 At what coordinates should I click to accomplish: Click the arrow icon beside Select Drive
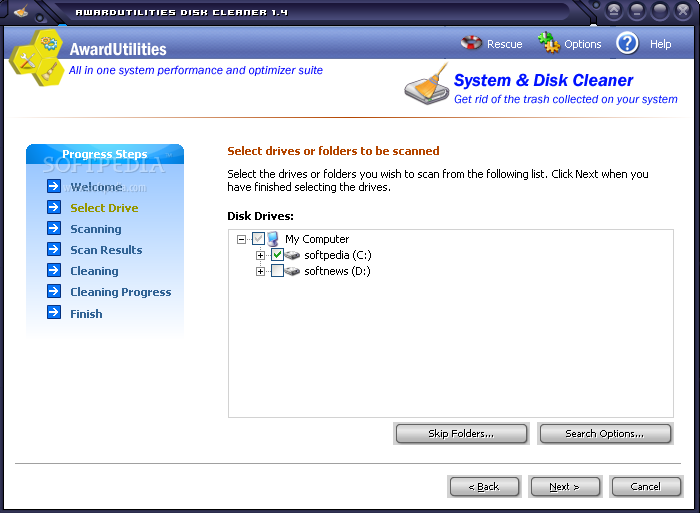[54, 207]
